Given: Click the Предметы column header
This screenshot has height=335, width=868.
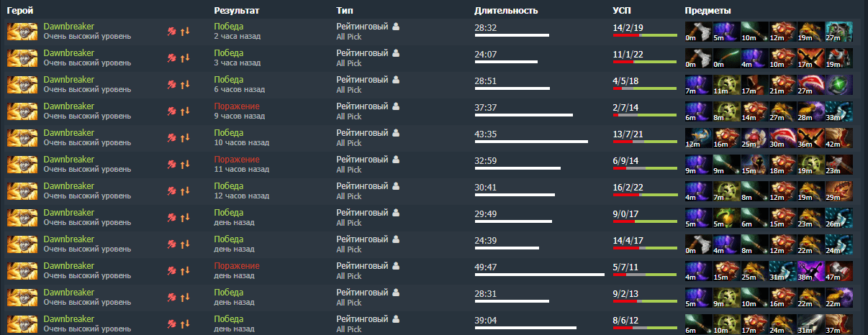Looking at the screenshot, I should coord(708,11).
